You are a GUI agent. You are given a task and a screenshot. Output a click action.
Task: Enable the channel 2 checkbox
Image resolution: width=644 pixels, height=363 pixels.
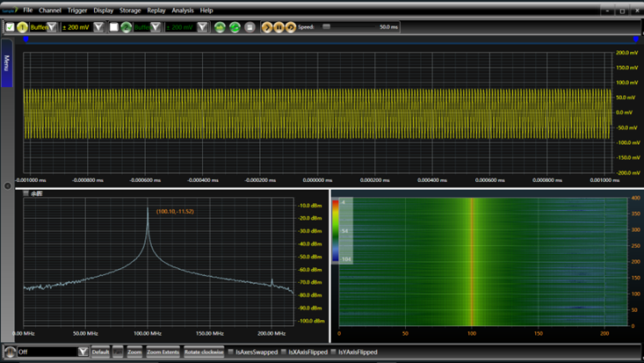(113, 27)
